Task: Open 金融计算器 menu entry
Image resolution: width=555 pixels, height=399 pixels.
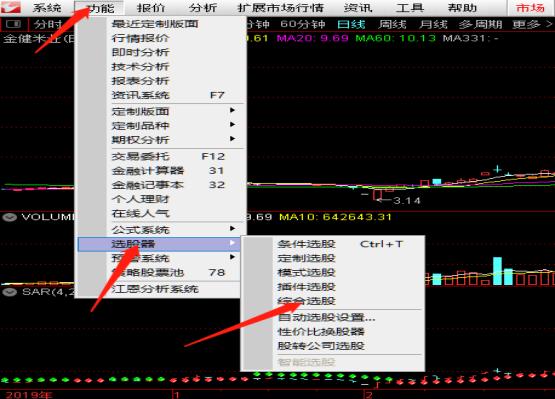Action: point(159,171)
